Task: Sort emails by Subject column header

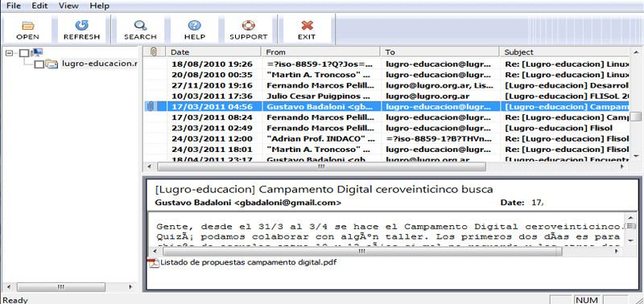Action: point(565,52)
